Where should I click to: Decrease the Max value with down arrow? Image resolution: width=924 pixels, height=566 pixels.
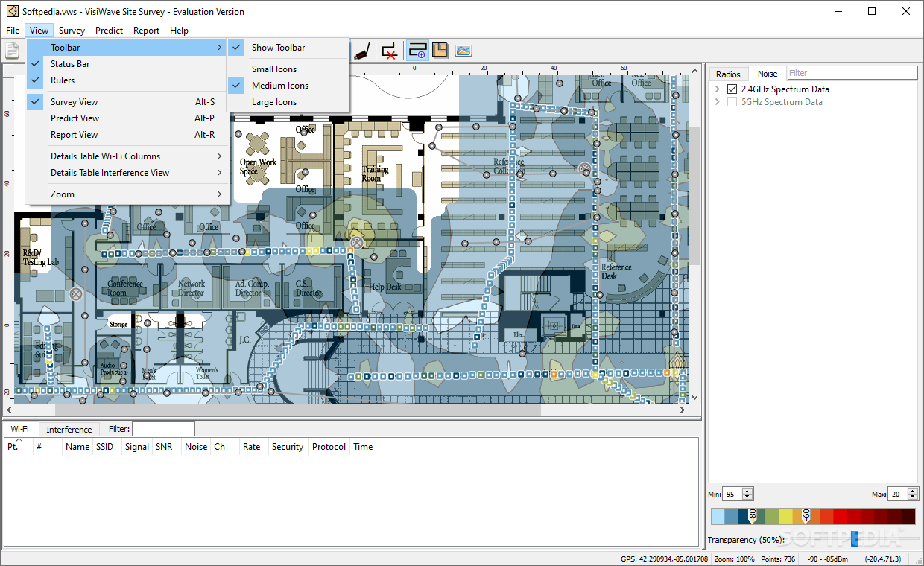[912, 497]
